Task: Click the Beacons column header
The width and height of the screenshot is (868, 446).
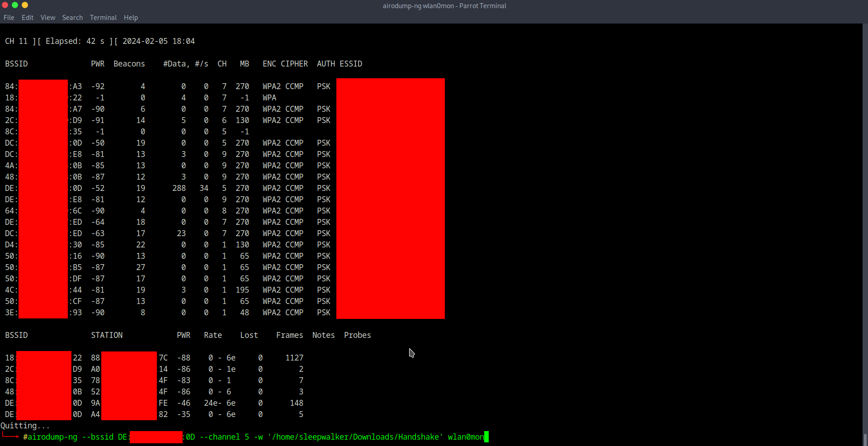Action: point(129,64)
